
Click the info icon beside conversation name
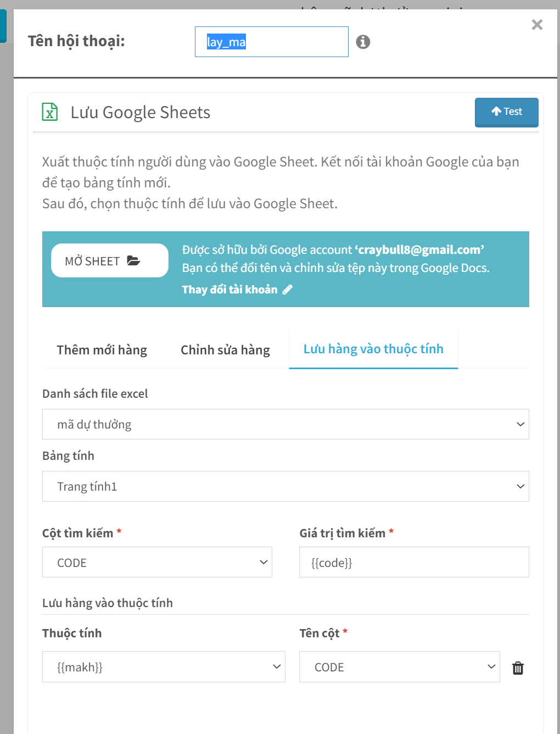point(363,42)
